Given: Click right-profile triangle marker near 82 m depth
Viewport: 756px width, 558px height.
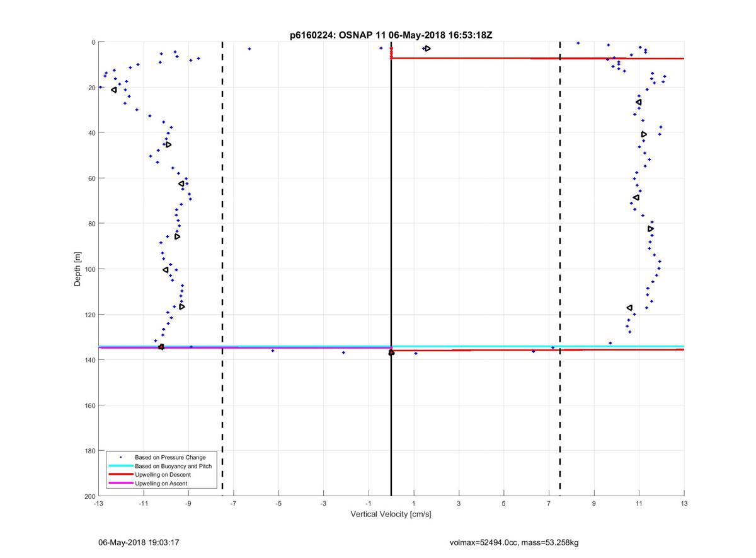Looking at the screenshot, I should [x=651, y=229].
